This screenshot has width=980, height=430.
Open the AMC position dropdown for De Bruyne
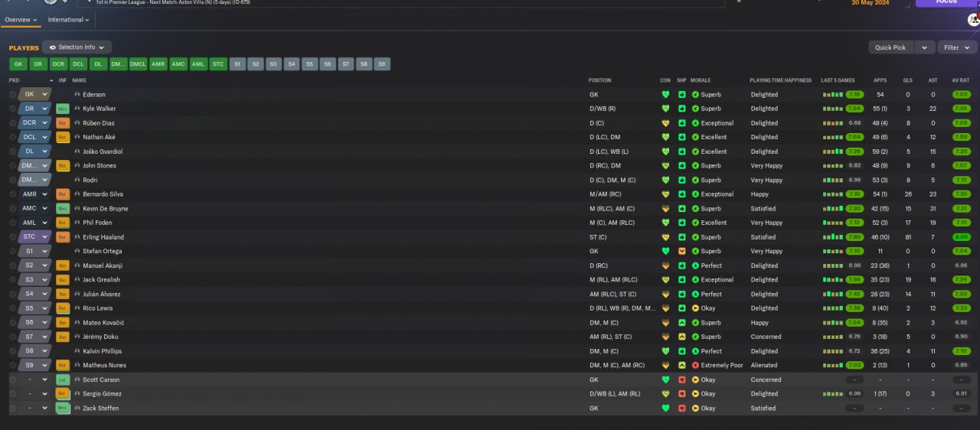point(44,209)
